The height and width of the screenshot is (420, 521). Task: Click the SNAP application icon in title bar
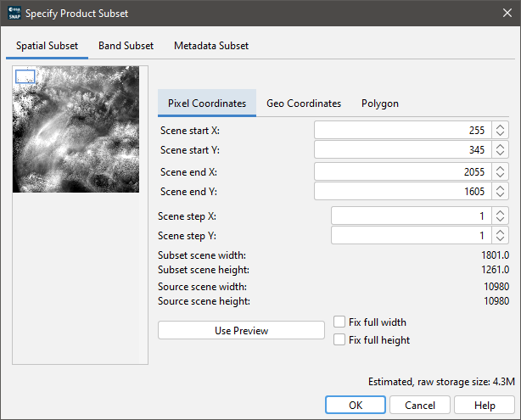[x=14, y=14]
